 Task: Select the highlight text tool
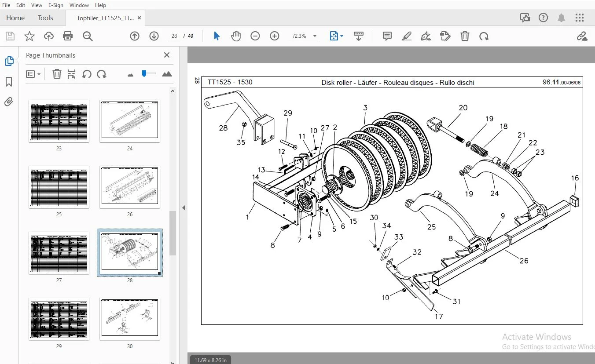tap(407, 36)
